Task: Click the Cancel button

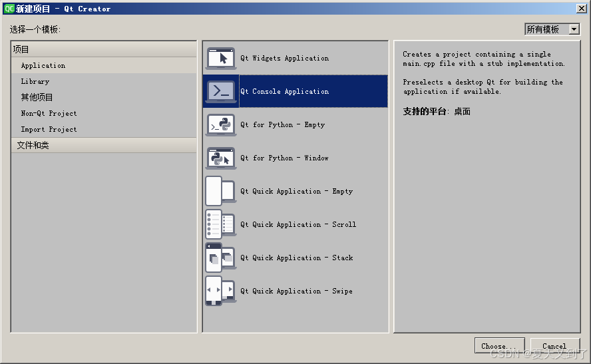Action: point(555,346)
